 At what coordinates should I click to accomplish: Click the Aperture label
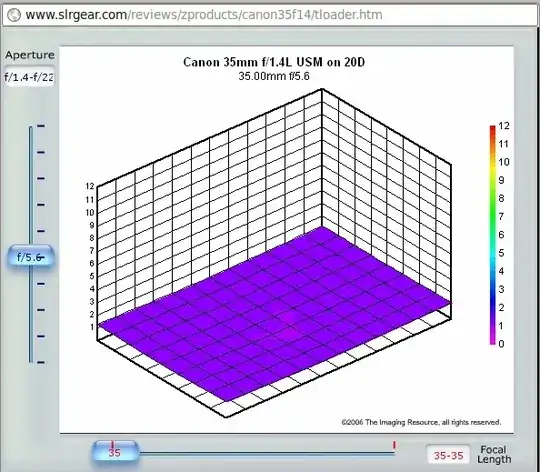coord(30,55)
